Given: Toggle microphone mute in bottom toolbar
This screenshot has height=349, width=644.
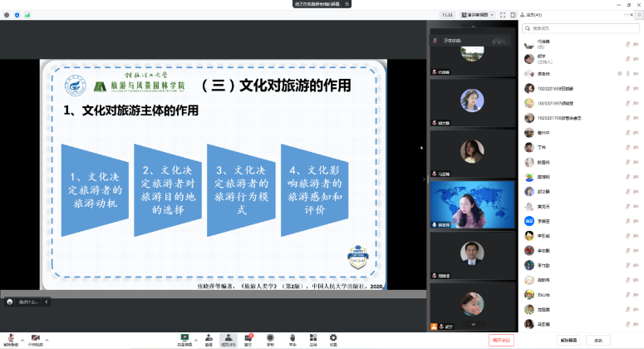Looking at the screenshot, I should (x=10, y=339).
